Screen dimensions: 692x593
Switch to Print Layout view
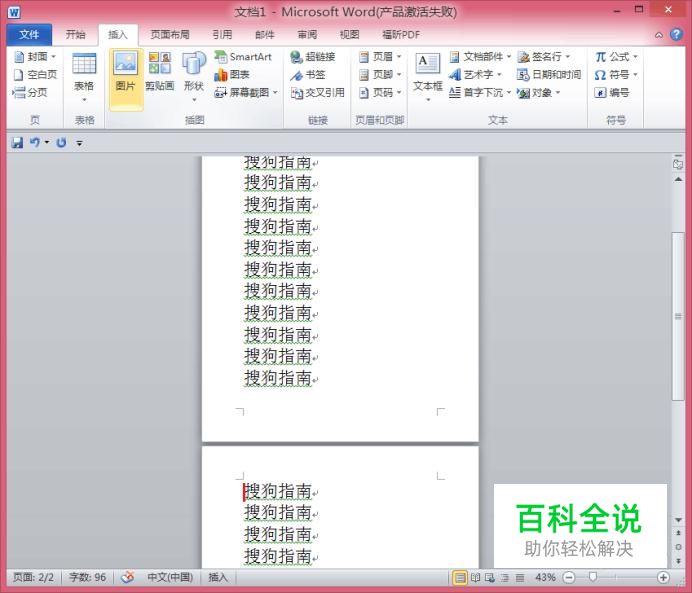pyautogui.click(x=460, y=577)
